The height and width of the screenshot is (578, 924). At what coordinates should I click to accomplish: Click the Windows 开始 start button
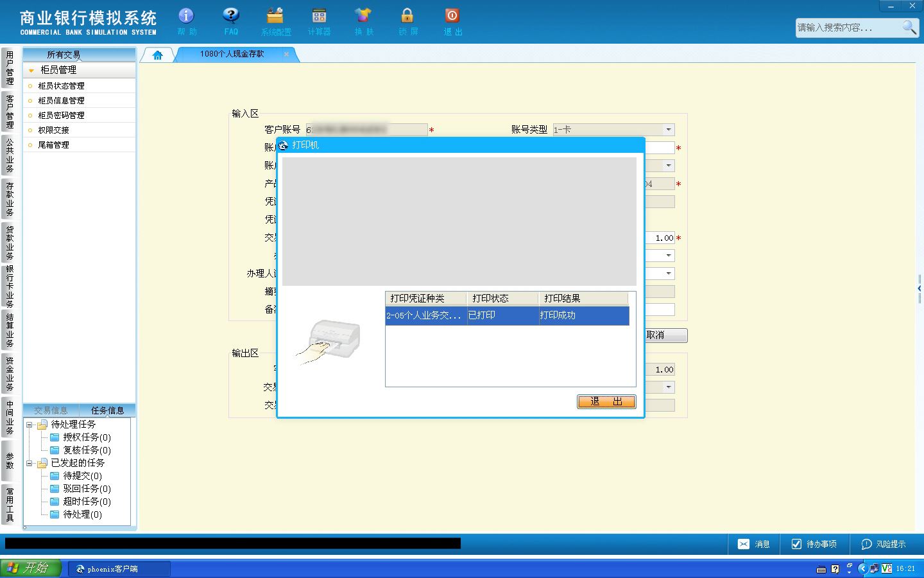(30, 568)
